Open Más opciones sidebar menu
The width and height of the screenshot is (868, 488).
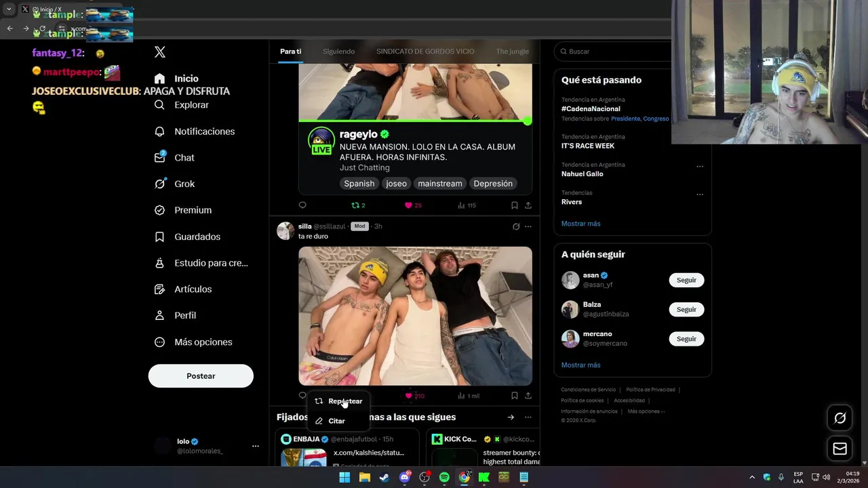click(193, 342)
